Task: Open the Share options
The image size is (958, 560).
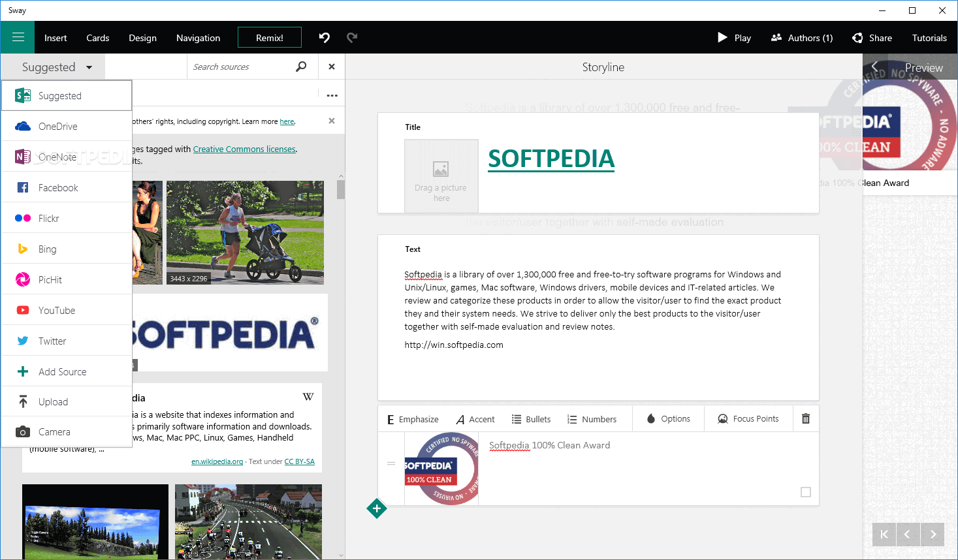Action: tap(872, 37)
